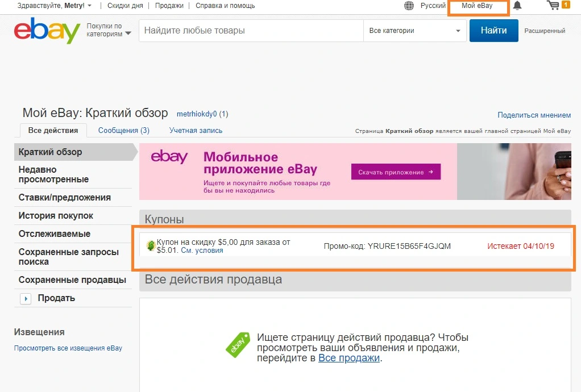Click the coupon badge icon
581x392 pixels.
pyautogui.click(x=151, y=245)
